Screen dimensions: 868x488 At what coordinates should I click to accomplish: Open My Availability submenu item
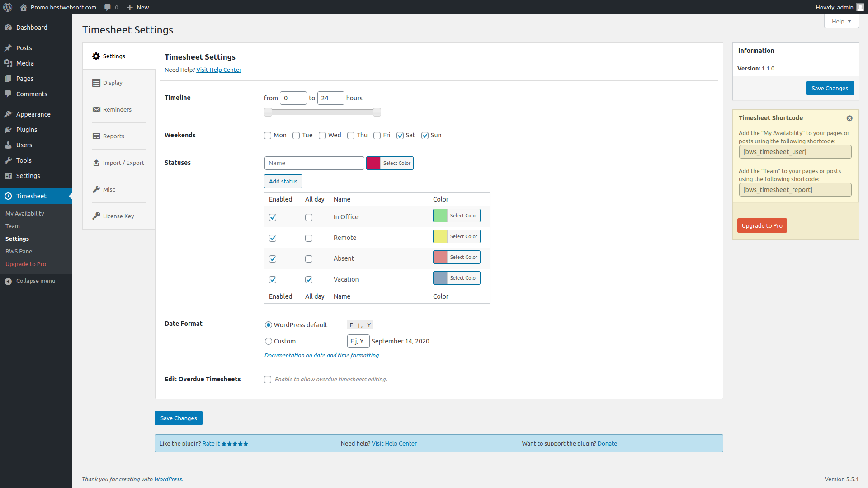(25, 213)
